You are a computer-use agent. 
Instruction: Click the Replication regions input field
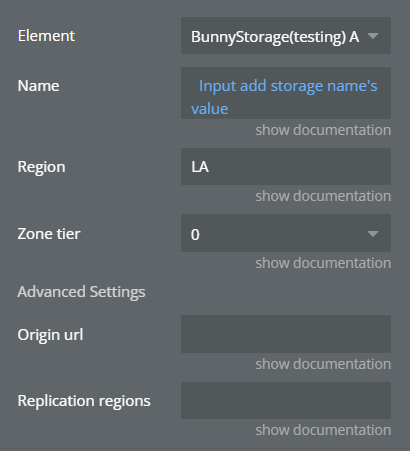[x=286, y=400]
